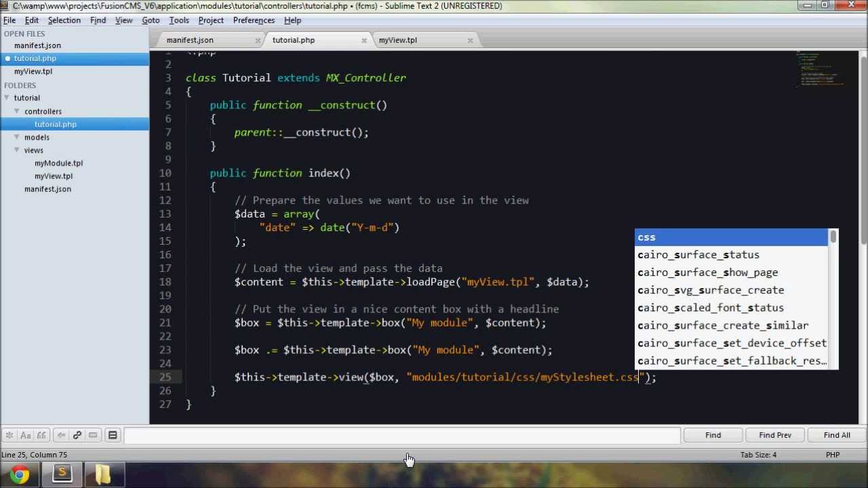Open the Find menu
Image resolution: width=868 pixels, height=488 pixels.
tap(98, 20)
